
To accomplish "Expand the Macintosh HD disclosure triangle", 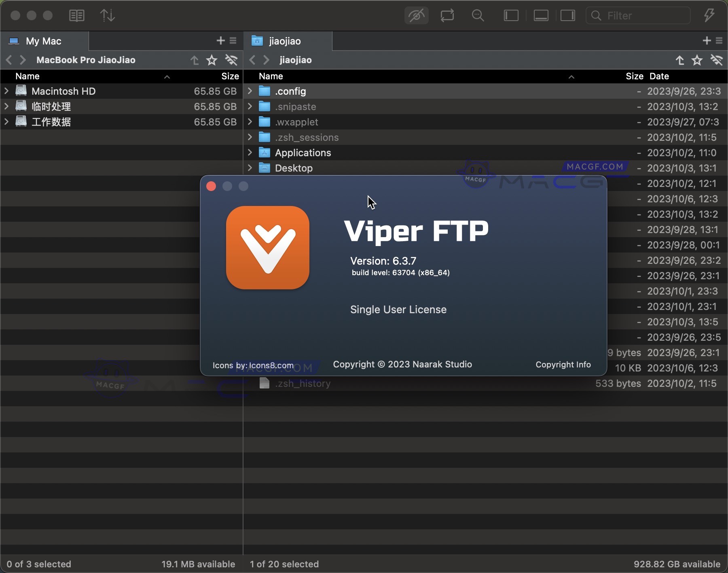I will (x=6, y=91).
